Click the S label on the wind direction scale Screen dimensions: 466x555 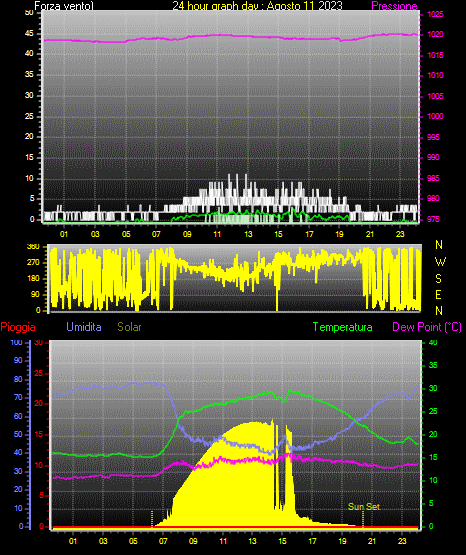pos(438,279)
